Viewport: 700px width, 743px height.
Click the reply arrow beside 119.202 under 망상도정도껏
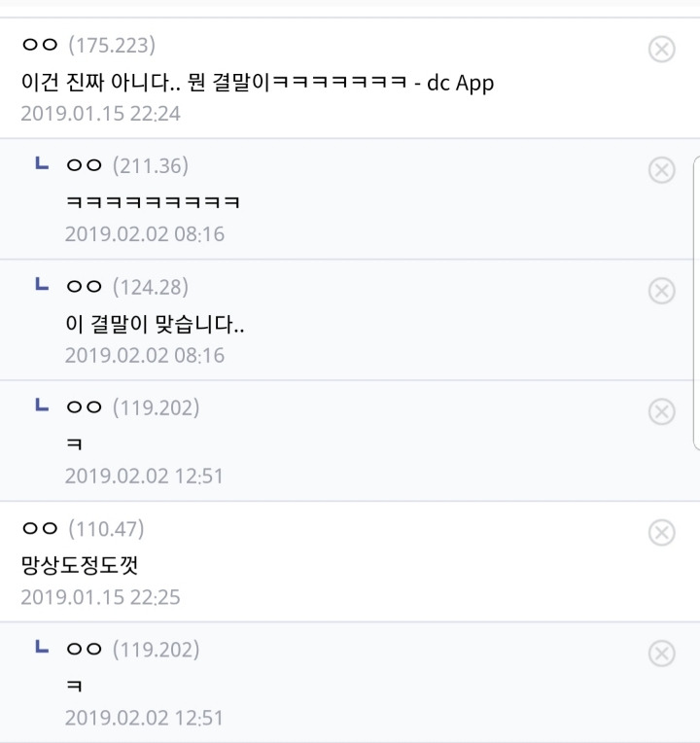click(42, 647)
